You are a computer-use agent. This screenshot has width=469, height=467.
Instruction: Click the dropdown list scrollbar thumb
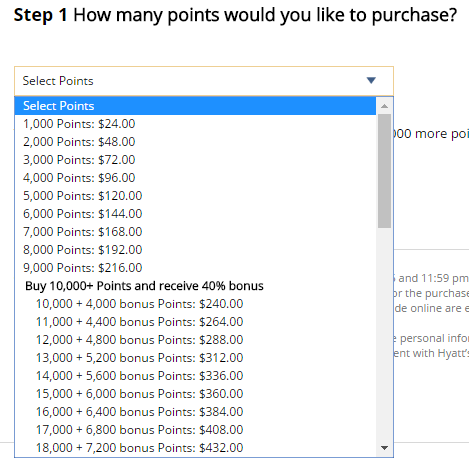(x=384, y=171)
